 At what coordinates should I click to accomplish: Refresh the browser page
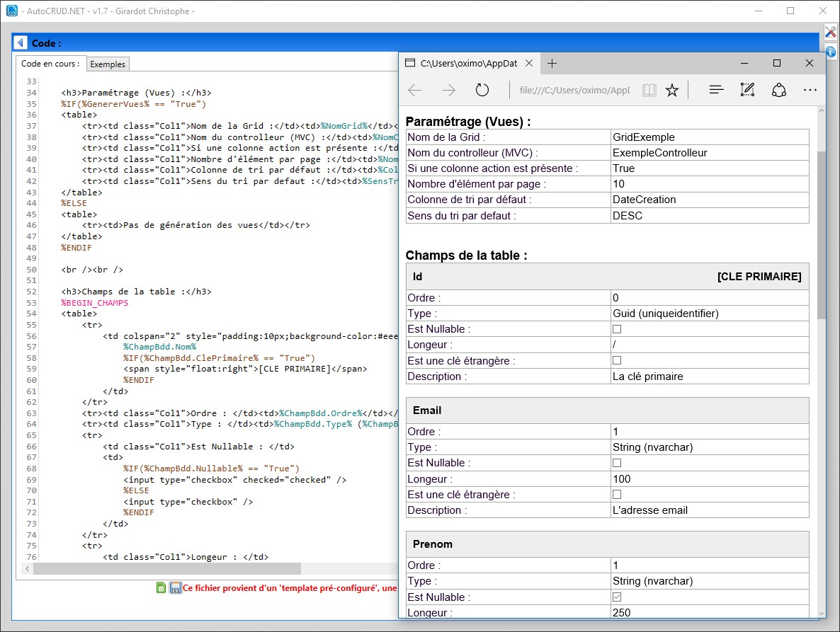[482, 90]
